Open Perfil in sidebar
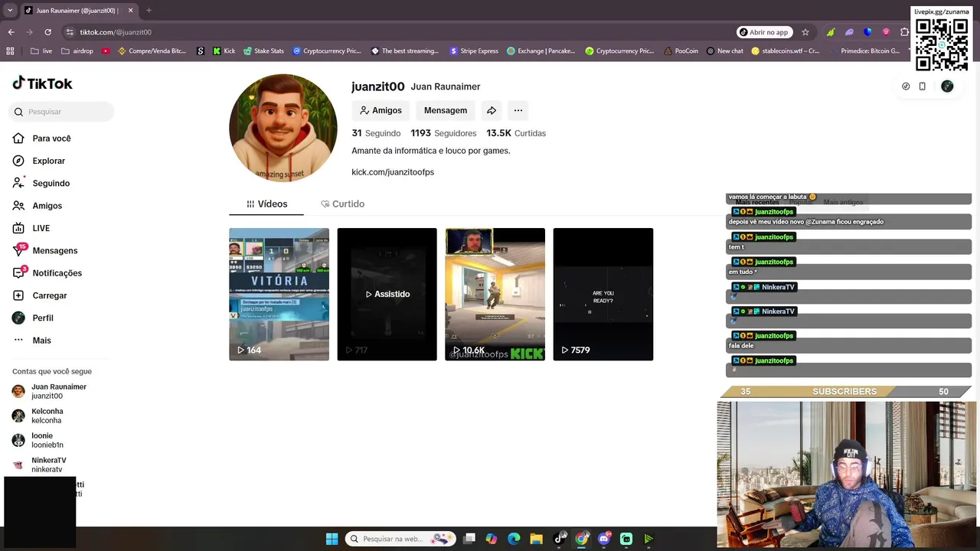This screenshot has width=980, height=551. [x=33, y=318]
